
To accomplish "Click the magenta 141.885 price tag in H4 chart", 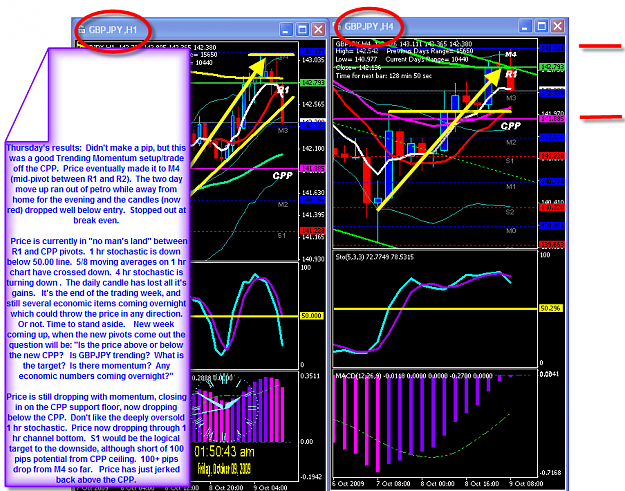I will (552, 119).
